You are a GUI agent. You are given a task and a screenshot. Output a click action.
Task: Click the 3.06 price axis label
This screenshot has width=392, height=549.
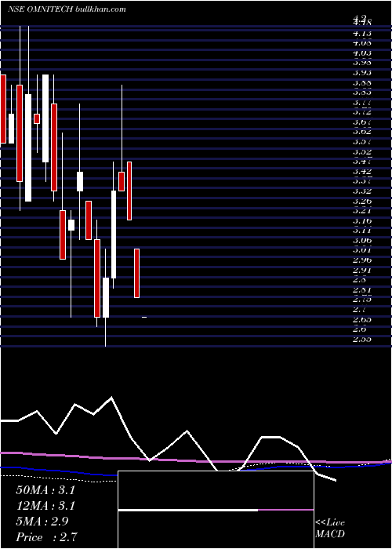[362, 241]
